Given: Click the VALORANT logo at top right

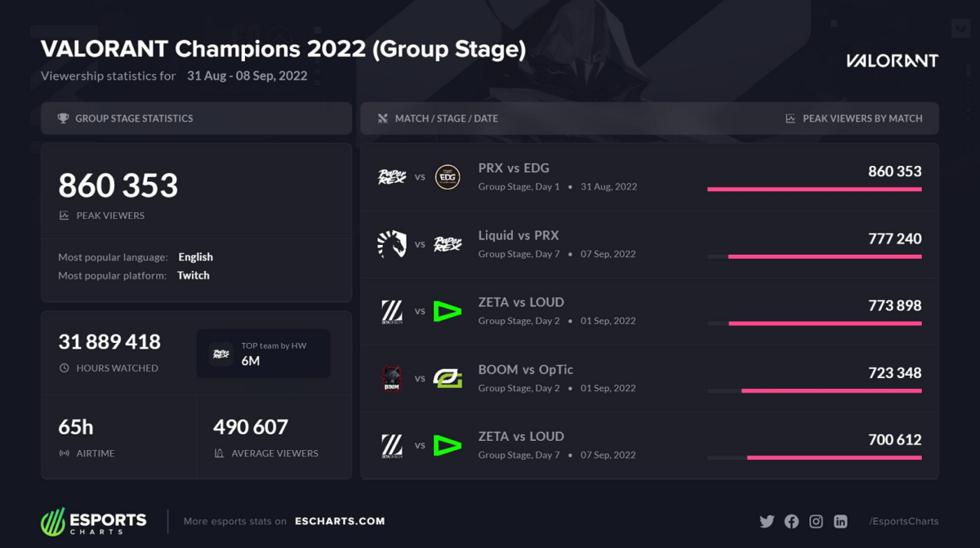Looking at the screenshot, I should (x=892, y=60).
